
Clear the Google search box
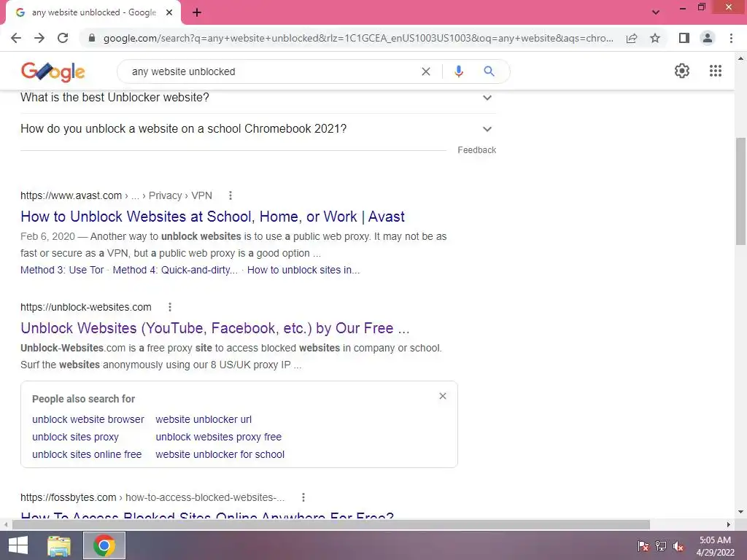(426, 71)
